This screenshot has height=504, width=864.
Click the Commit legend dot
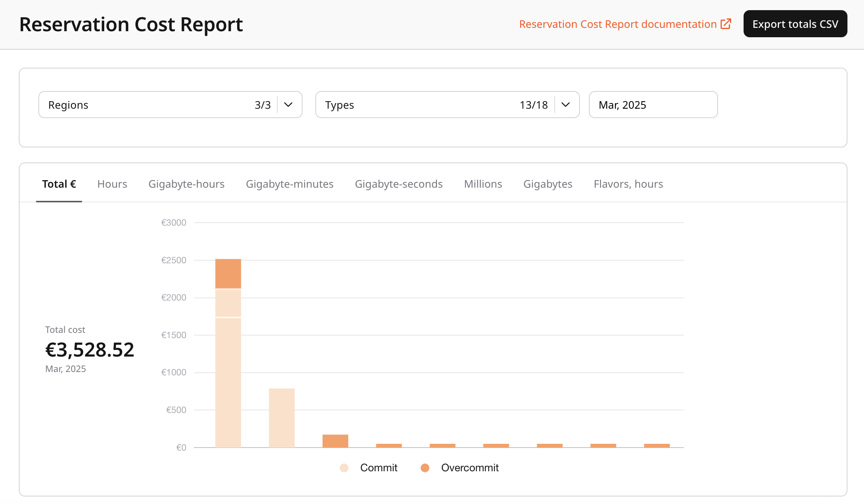[344, 468]
